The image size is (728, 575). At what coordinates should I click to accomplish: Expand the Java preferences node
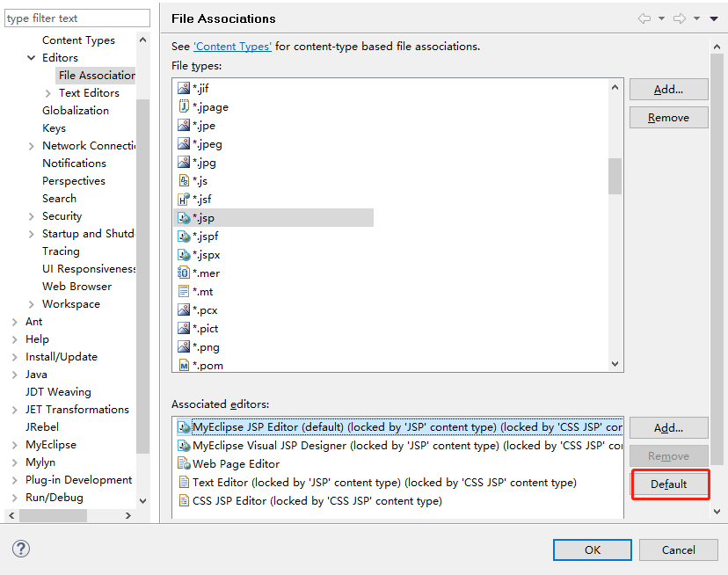click(14, 375)
